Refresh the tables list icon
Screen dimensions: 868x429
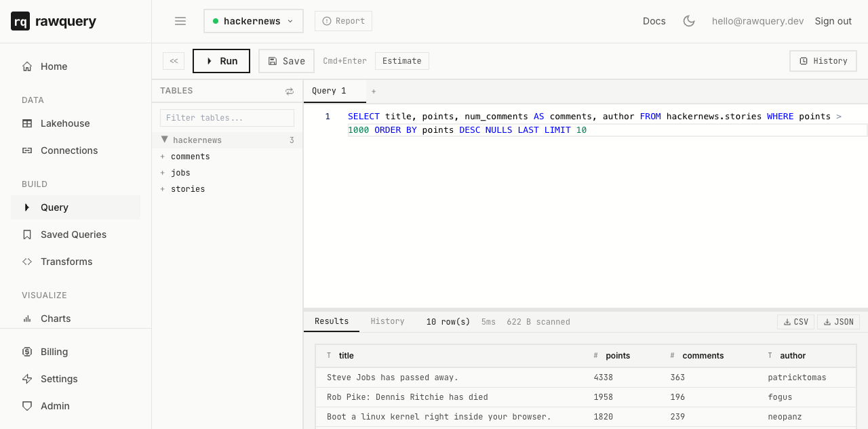click(290, 91)
